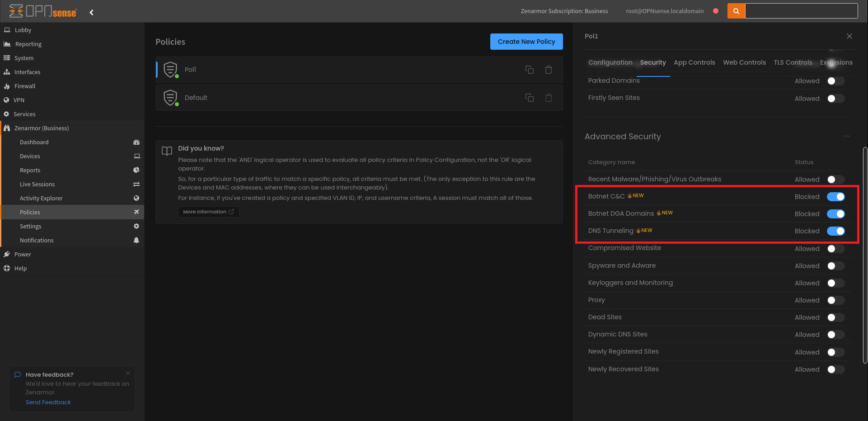Delete the Default policy with trash icon
The width and height of the screenshot is (868, 421).
point(549,98)
